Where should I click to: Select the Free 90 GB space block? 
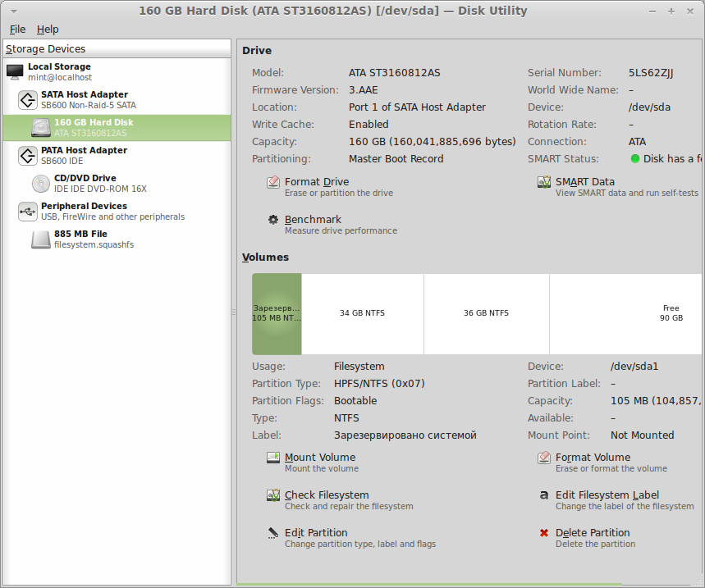click(627, 313)
